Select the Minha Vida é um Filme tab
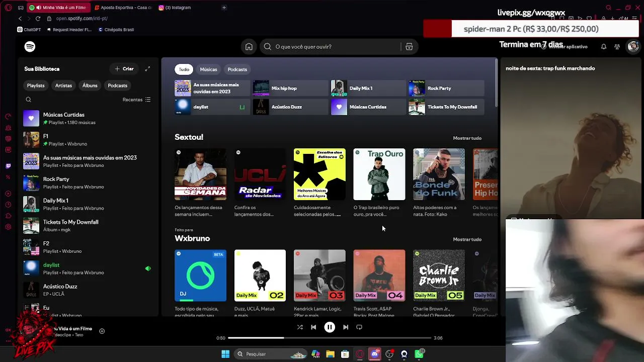Image resolution: width=644 pixels, height=362 pixels. click(58, 8)
